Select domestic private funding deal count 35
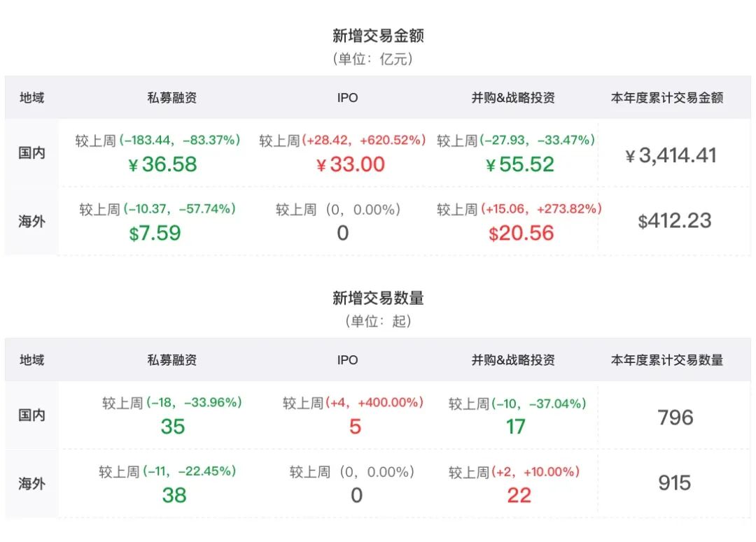 pos(173,427)
